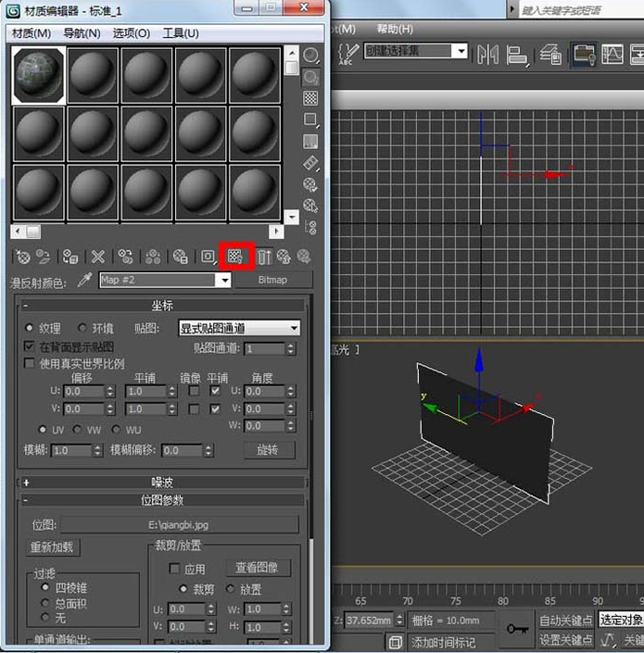This screenshot has width=644, height=653.
Task: Click the 重新加载 button
Action: (52, 547)
